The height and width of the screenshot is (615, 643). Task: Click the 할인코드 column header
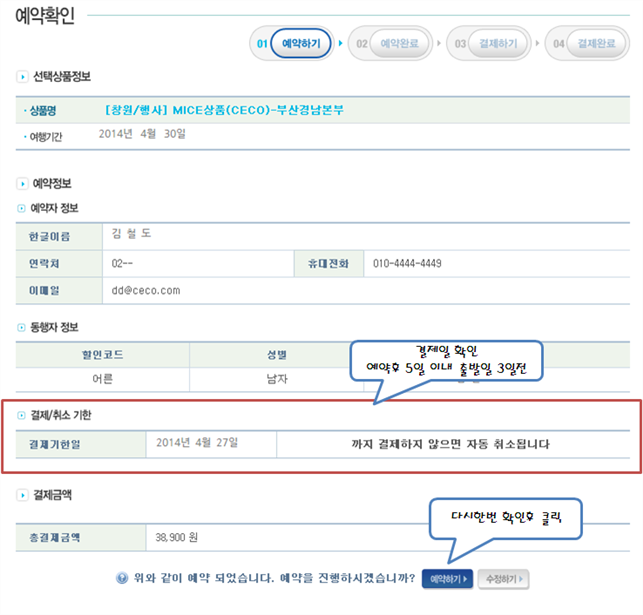coord(102,354)
